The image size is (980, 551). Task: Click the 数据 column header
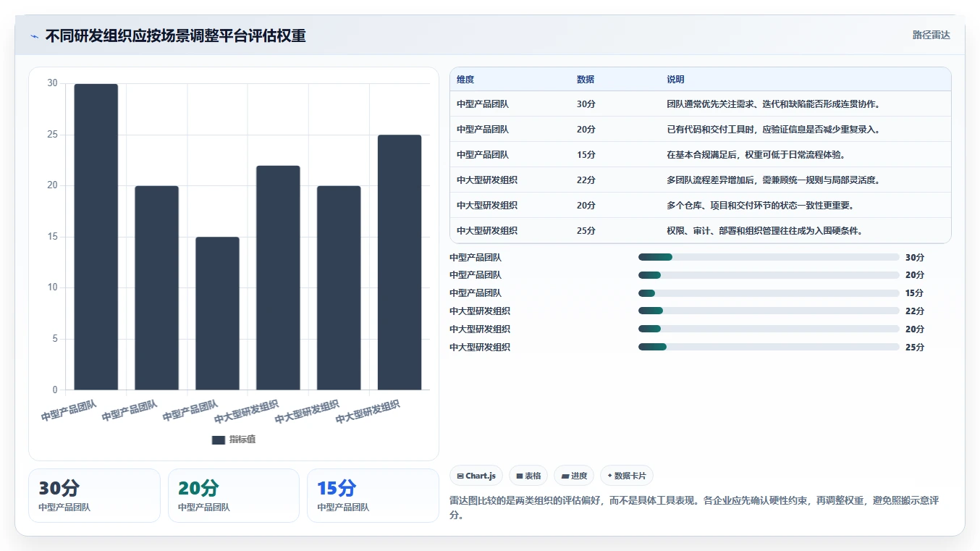click(586, 80)
